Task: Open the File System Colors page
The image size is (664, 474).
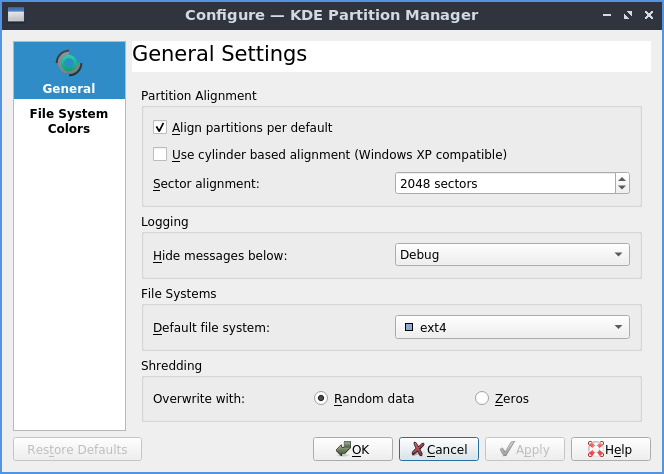Action: click(x=68, y=121)
